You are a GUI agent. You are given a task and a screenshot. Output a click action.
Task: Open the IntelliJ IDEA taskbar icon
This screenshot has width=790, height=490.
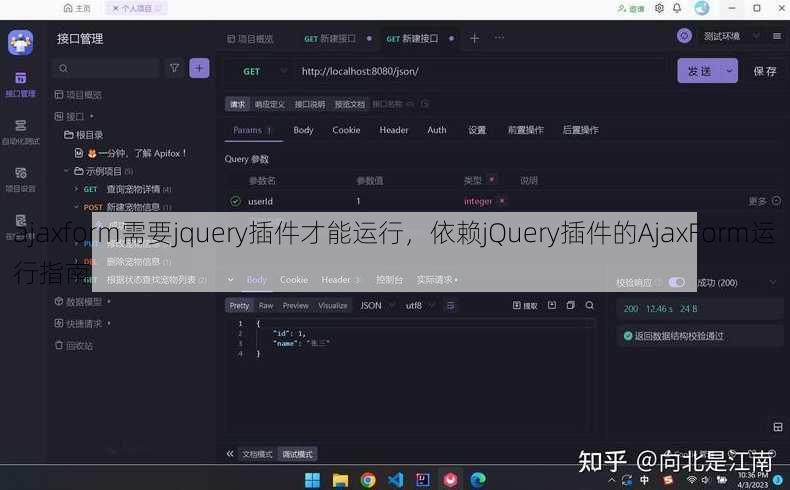423,479
